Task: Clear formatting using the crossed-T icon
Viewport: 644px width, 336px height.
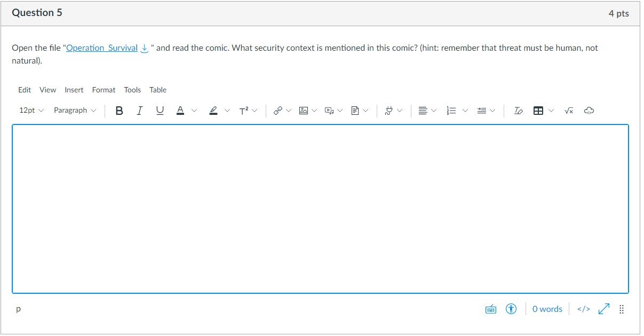Action: click(x=517, y=111)
